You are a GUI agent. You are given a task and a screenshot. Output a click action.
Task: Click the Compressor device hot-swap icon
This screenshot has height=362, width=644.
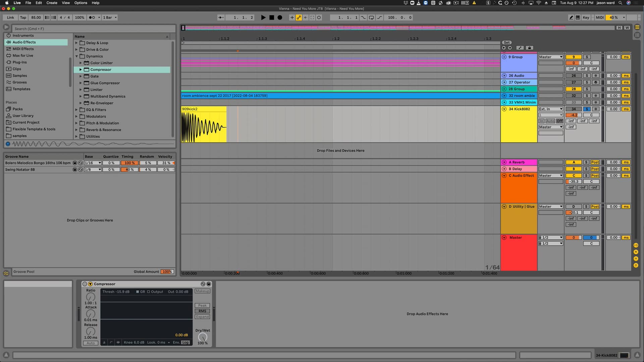pyautogui.click(x=203, y=284)
